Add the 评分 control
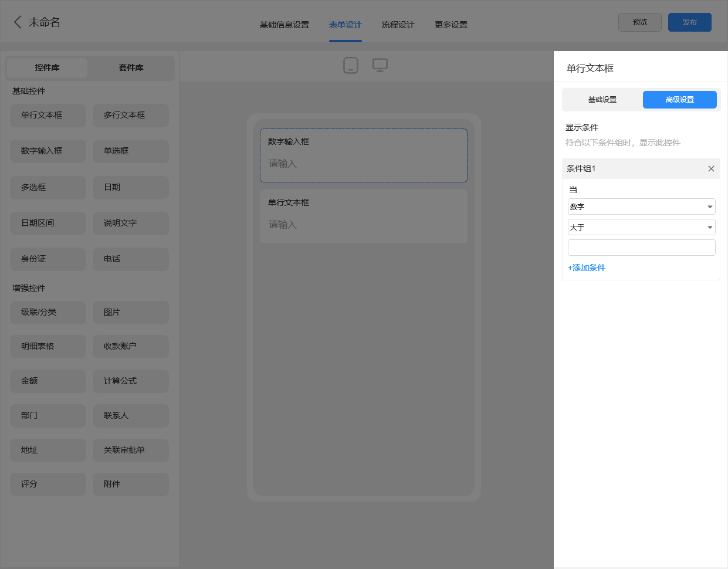Image resolution: width=728 pixels, height=569 pixels. tap(48, 485)
